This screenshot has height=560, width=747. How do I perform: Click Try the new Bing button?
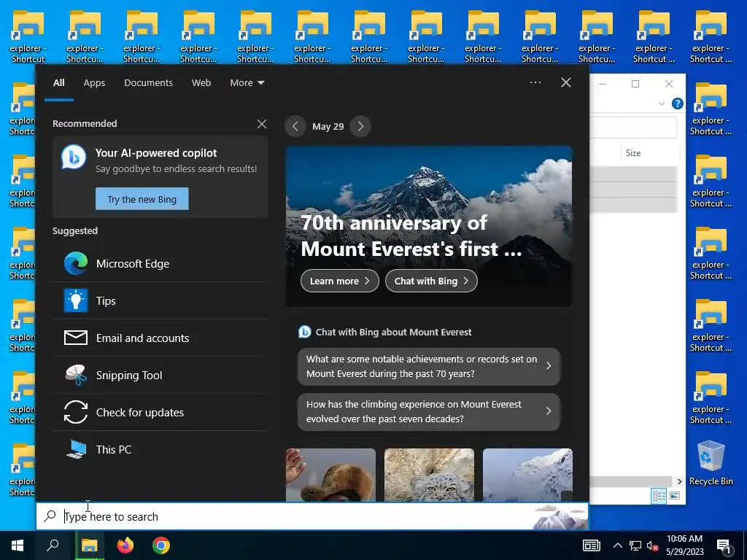point(142,199)
